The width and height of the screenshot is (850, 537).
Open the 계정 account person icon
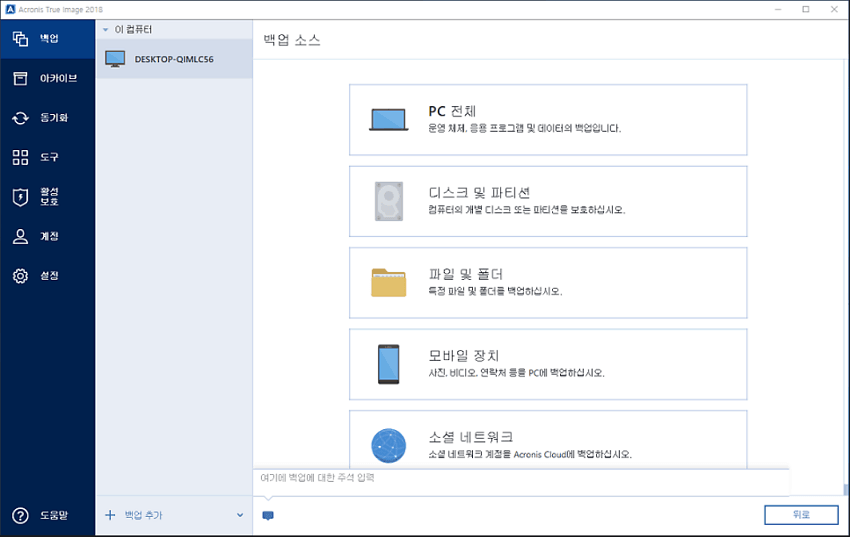pos(20,236)
